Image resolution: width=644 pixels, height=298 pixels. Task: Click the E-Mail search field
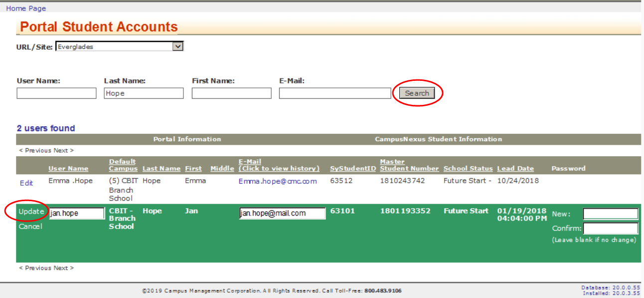pos(334,93)
